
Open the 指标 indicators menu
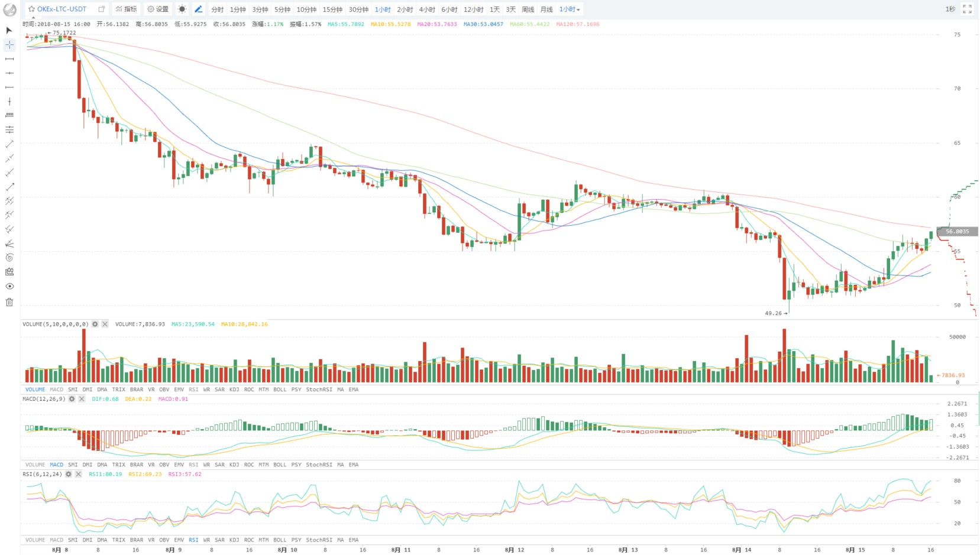click(x=126, y=9)
